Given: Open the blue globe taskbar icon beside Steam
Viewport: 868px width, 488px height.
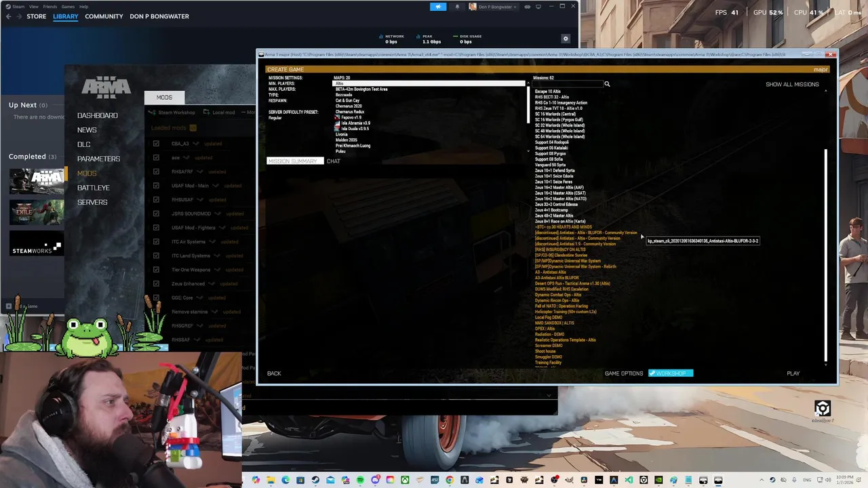Looking at the screenshot, I should 285,480.
